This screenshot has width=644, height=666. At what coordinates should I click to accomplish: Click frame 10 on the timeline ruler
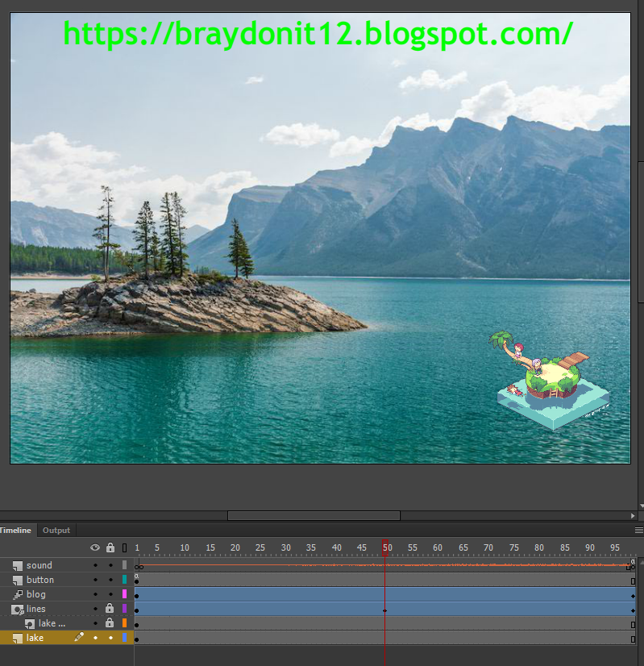[185, 547]
